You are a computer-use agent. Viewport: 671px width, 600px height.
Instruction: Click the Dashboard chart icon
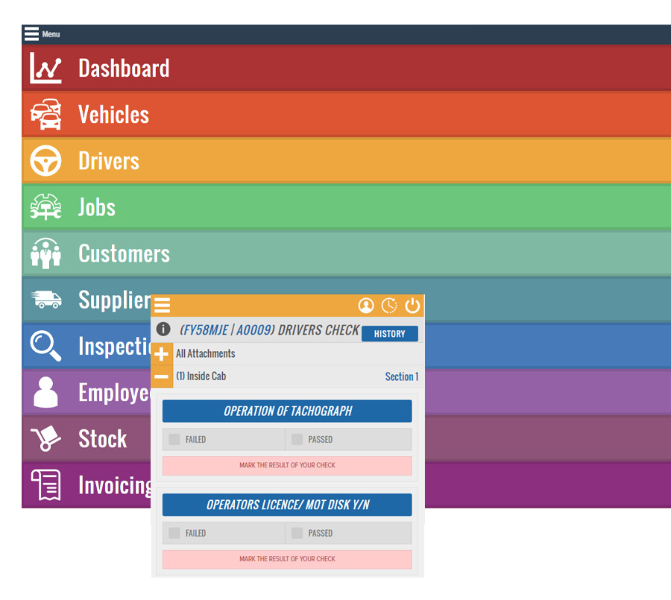coord(46,68)
